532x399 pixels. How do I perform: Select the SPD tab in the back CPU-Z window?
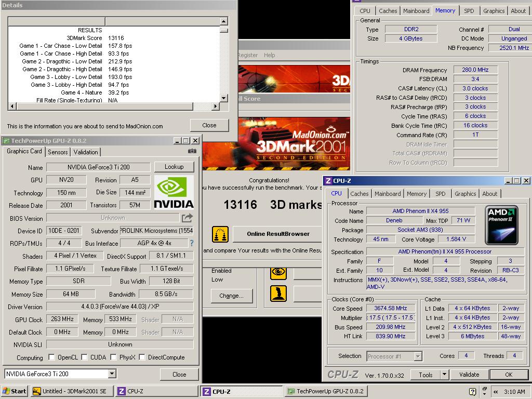pos(469,11)
